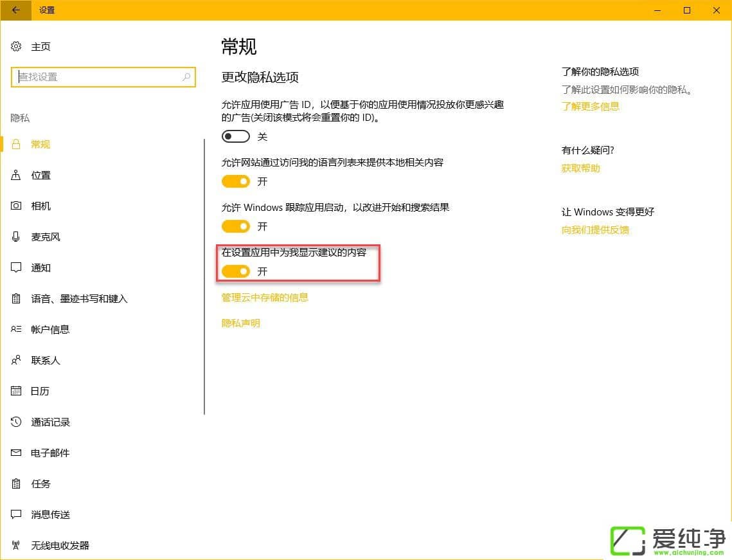The width and height of the screenshot is (732, 560).
Task: Open 无线电收发器 (Radios) settings
Action: coord(60,545)
